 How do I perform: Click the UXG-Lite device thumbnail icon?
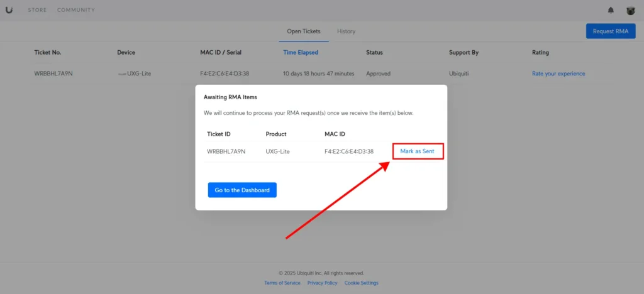click(122, 73)
